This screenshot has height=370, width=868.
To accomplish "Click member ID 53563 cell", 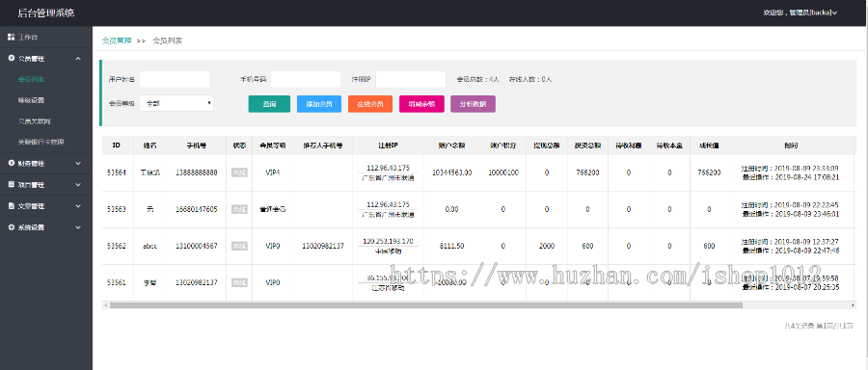I will click(117, 209).
